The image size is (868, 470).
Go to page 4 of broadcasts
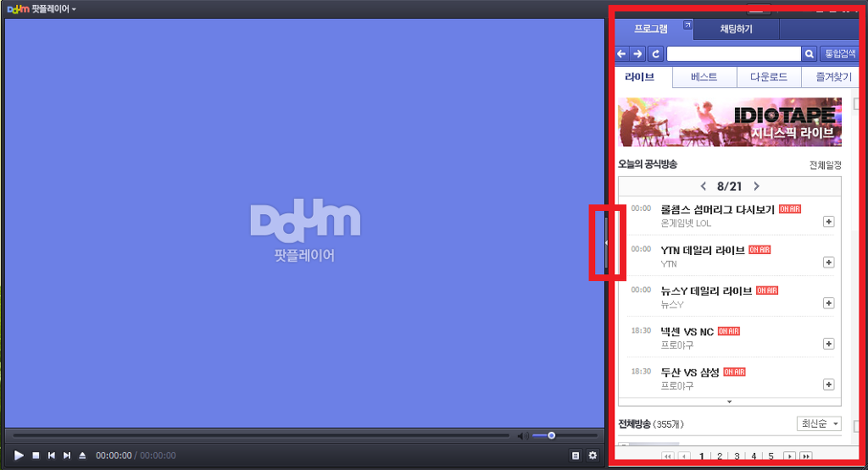click(754, 456)
